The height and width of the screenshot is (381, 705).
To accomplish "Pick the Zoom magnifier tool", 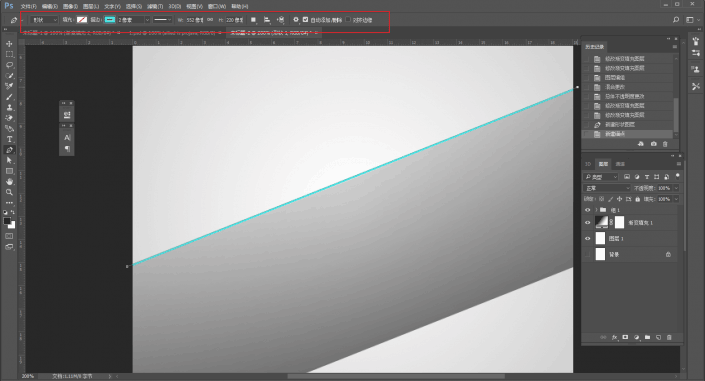I will (9, 192).
